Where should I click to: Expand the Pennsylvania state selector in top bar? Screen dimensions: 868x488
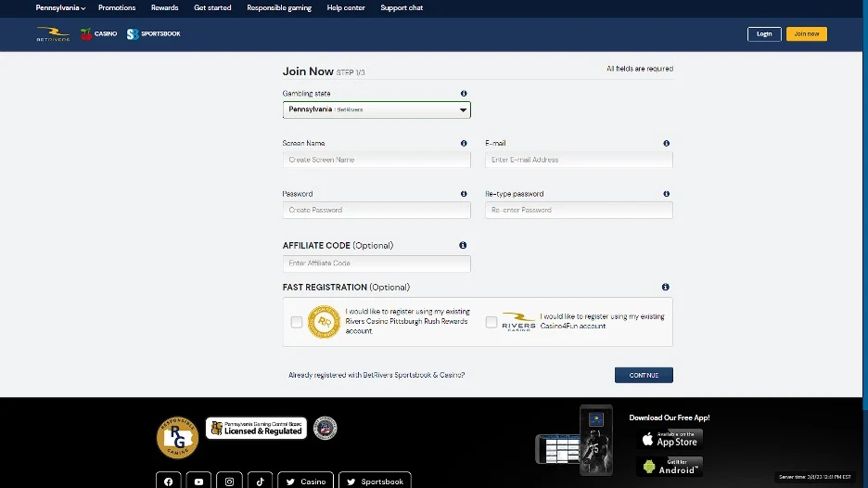click(x=60, y=7)
